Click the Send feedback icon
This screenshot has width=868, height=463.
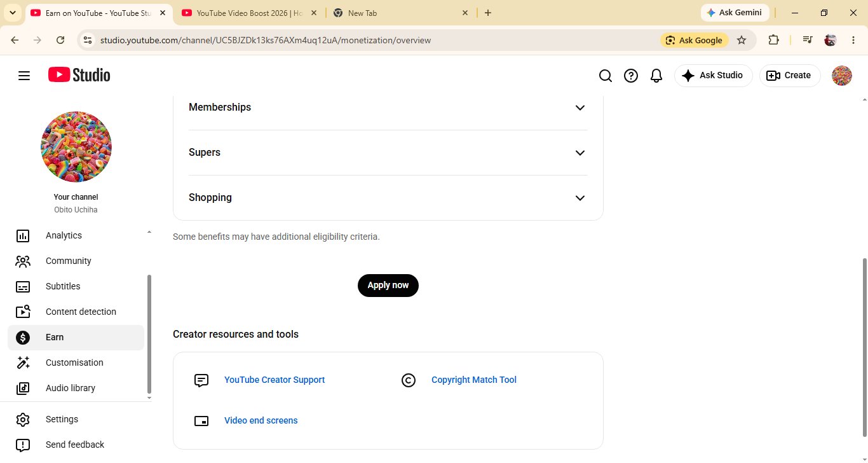[x=23, y=445]
